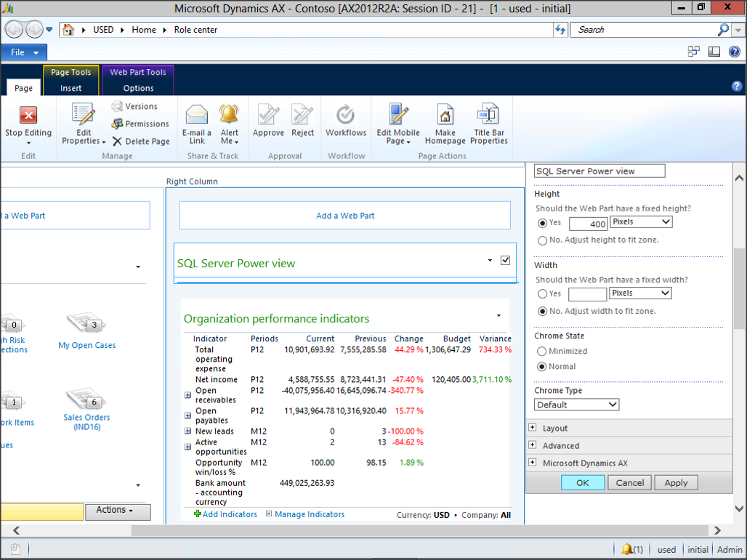
Task: Click the Edit Mobile Page icon
Action: click(398, 116)
